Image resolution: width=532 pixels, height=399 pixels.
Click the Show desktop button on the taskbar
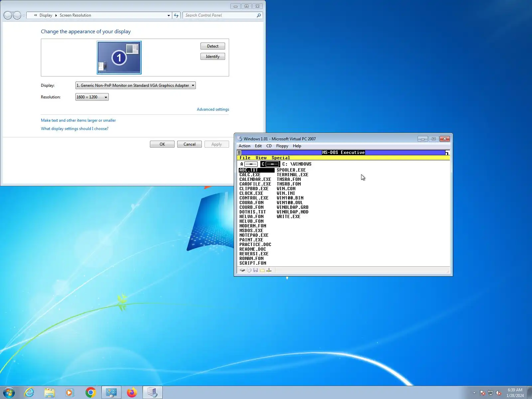[529, 393]
